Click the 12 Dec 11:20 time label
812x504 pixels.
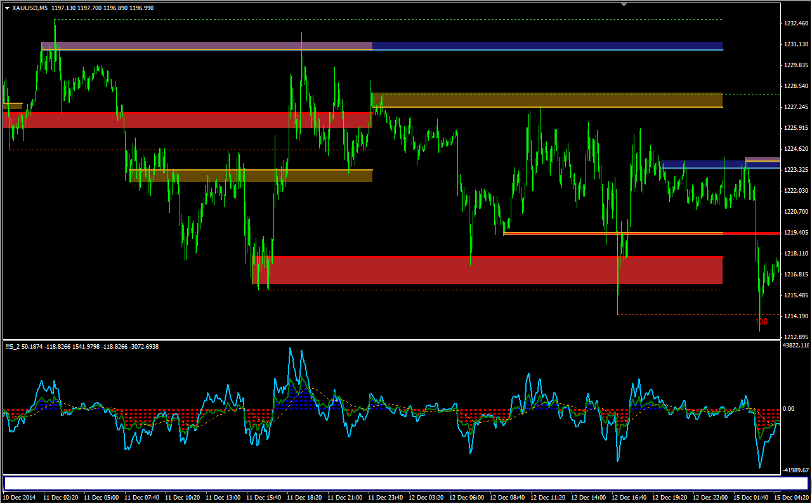click(547, 498)
